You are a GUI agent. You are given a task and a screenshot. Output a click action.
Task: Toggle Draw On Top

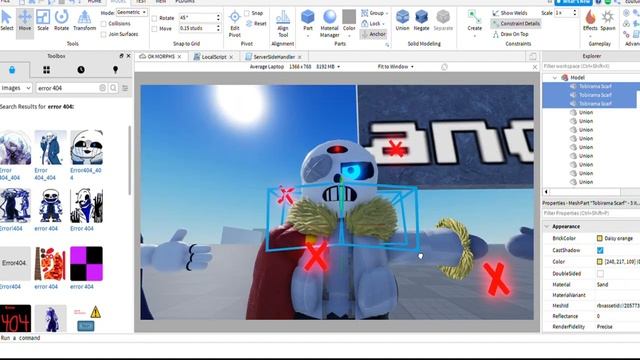[x=510, y=34]
